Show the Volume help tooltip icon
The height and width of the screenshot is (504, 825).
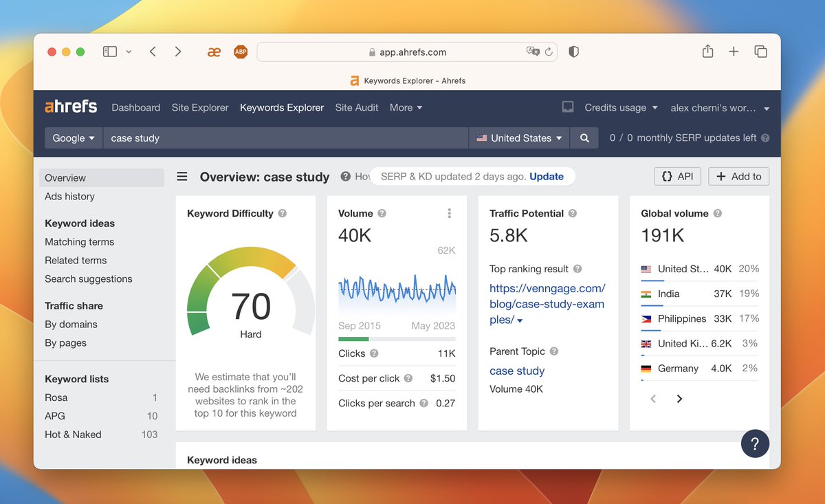click(x=382, y=213)
